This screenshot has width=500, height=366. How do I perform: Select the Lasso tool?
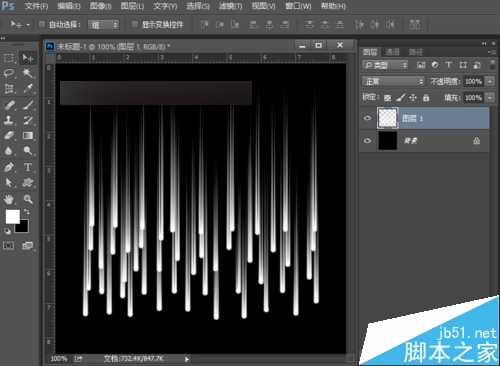tap(9, 73)
